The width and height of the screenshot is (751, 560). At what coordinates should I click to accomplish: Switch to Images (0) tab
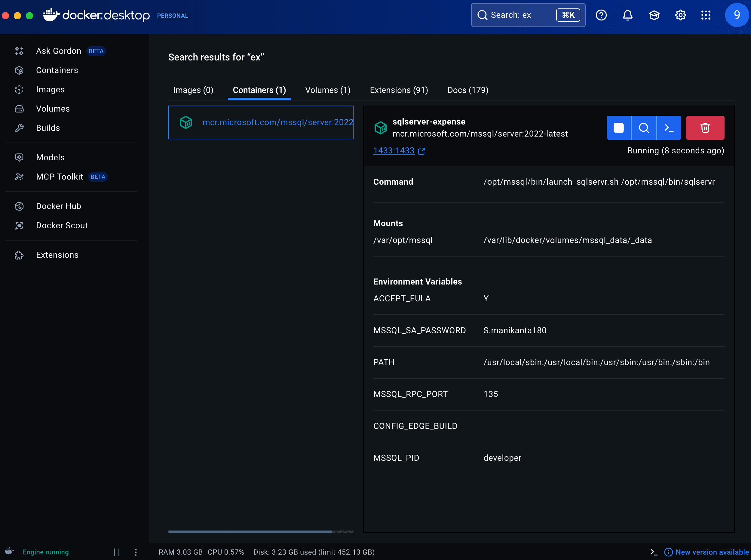193,90
